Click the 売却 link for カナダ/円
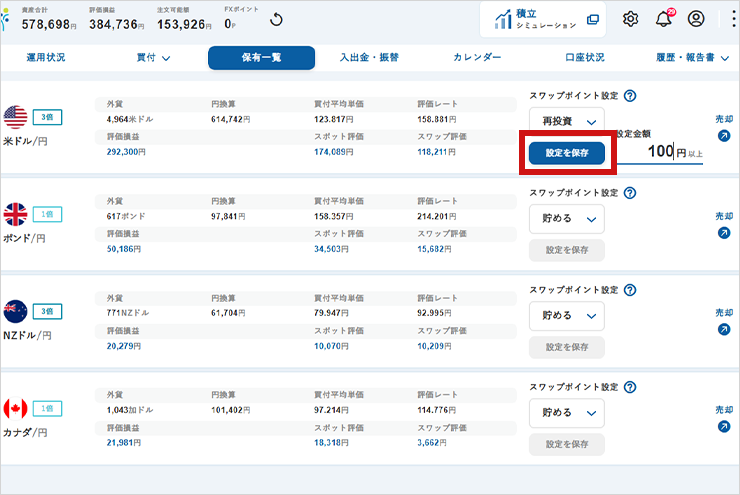Viewport: 740px width, 495px height. tap(724, 410)
